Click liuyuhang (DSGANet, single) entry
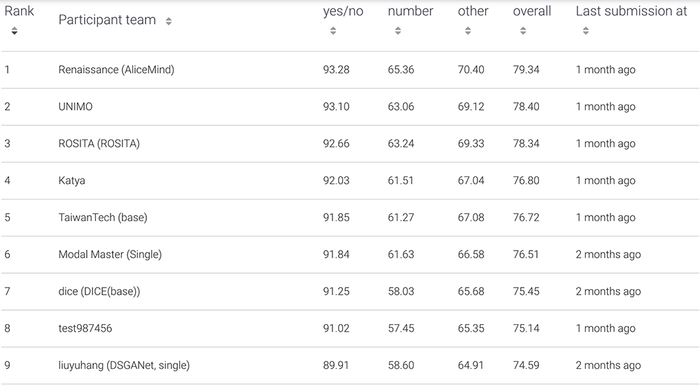This screenshot has width=700, height=385. (x=124, y=365)
